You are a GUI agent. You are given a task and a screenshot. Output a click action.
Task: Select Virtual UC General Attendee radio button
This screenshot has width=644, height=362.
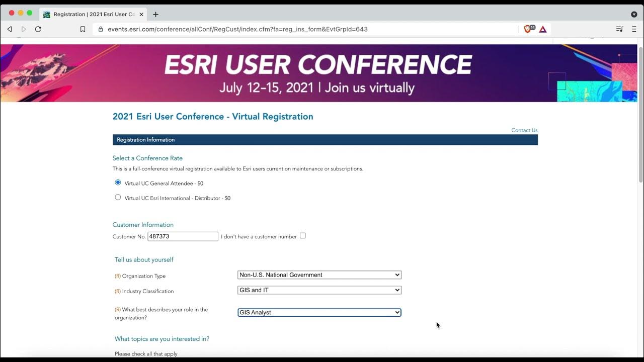point(118,183)
